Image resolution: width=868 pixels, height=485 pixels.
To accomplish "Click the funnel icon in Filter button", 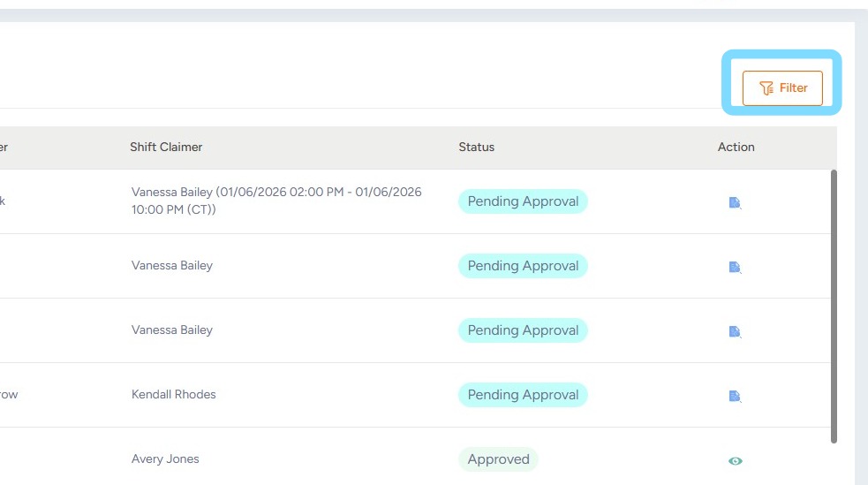I will (766, 88).
